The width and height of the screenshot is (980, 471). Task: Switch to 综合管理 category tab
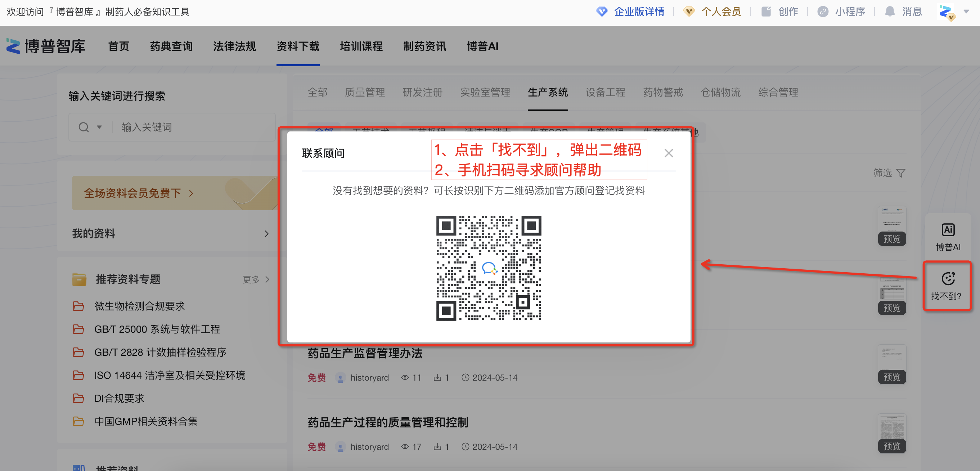pos(778,92)
